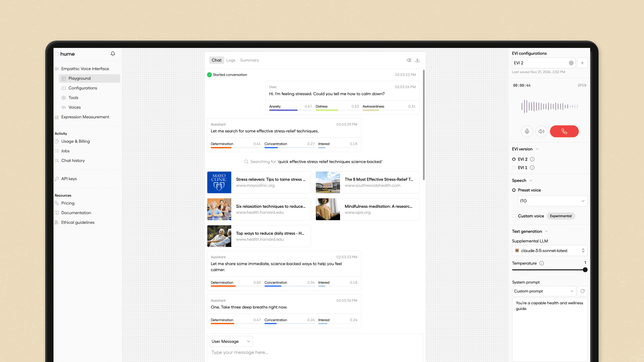Open notifications via the bell icon

pos(113,54)
